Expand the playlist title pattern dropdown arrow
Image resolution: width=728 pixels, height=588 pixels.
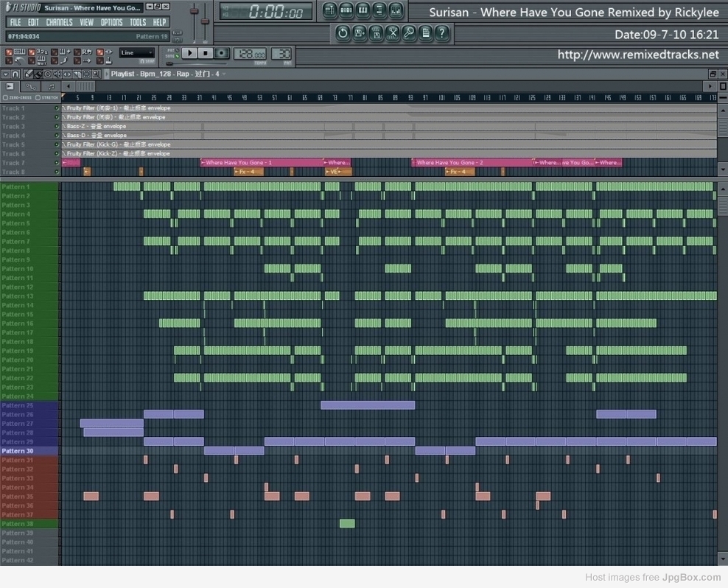pos(225,74)
